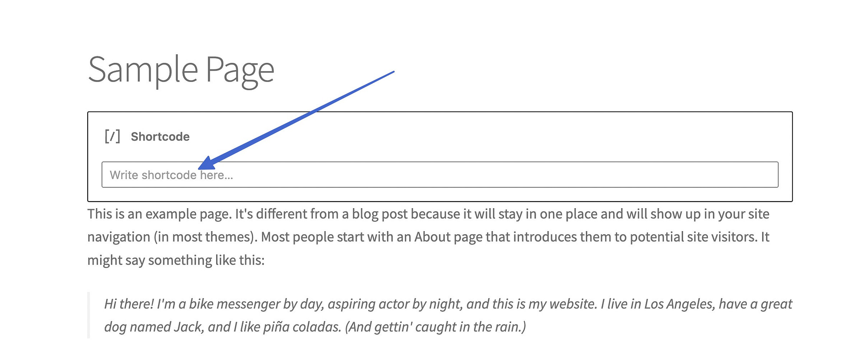Click the blue arrow annotation's arrowhead

click(x=206, y=163)
